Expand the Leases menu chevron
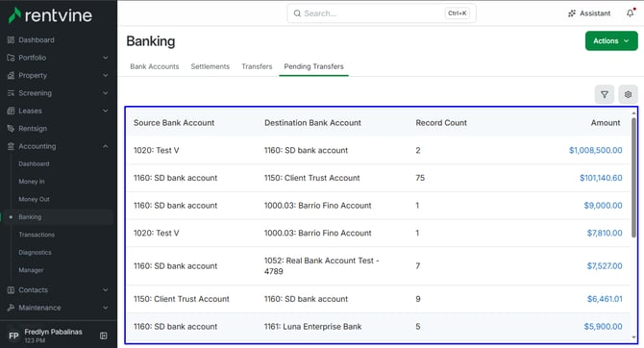This screenshot has width=644, height=348. click(x=106, y=111)
